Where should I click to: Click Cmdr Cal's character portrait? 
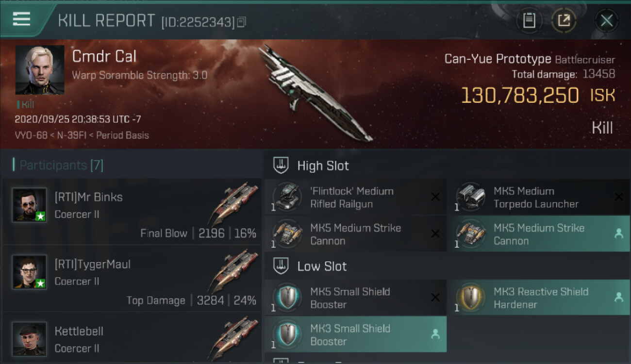[40, 70]
